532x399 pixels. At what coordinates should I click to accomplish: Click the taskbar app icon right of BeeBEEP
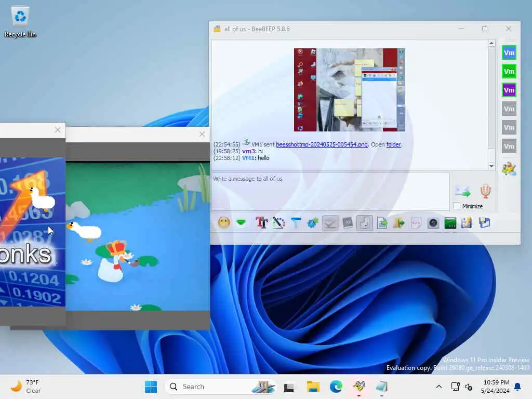pos(382,387)
